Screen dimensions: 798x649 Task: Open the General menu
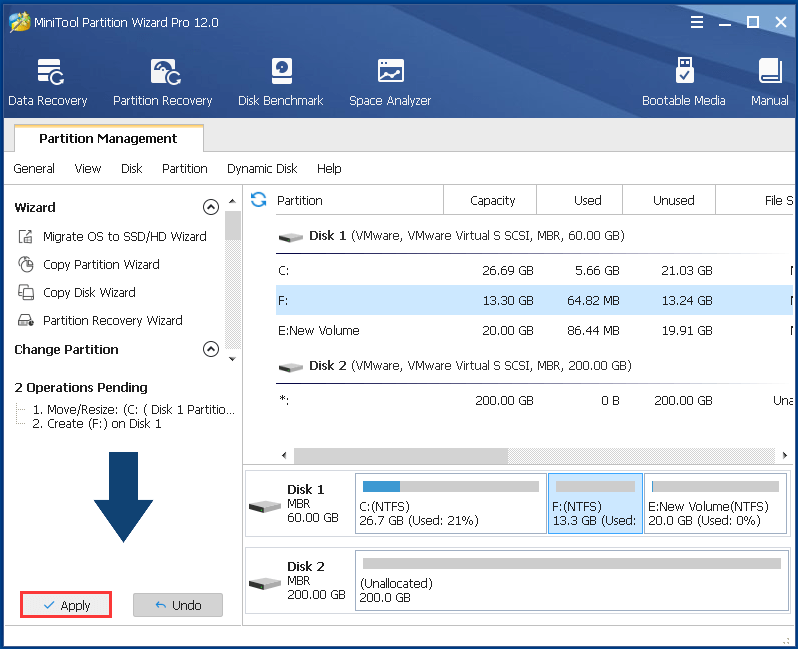[34, 168]
